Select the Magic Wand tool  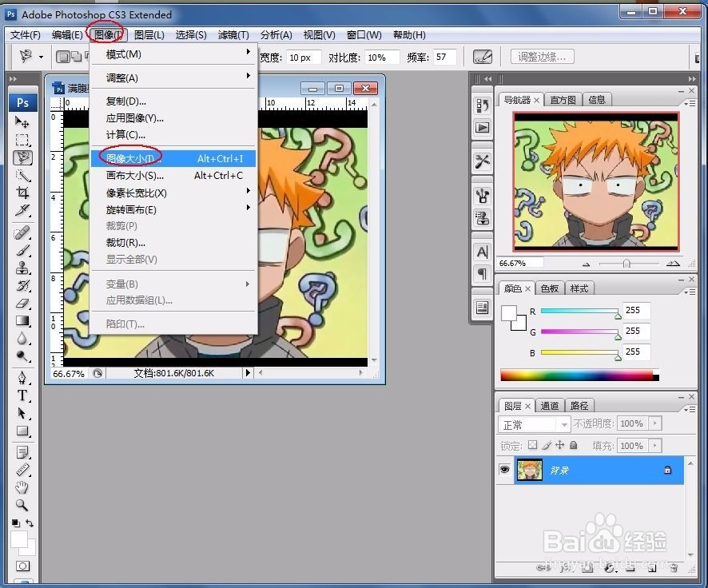tap(22, 175)
